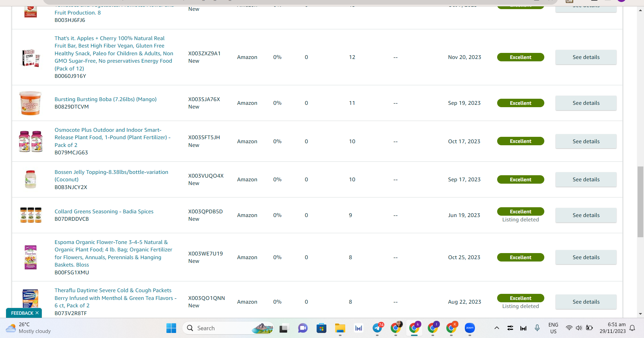Click the page's vertical scrollbar thumb
The image size is (644, 338).
point(640,202)
